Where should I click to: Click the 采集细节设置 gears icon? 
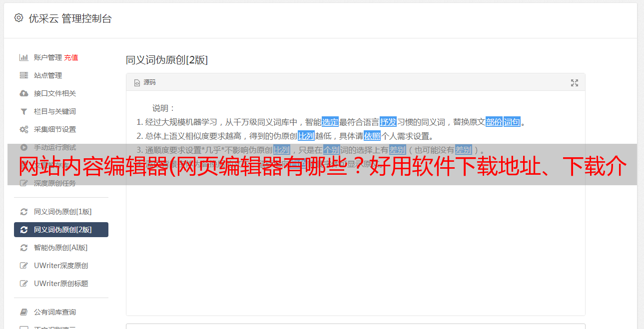(23, 129)
